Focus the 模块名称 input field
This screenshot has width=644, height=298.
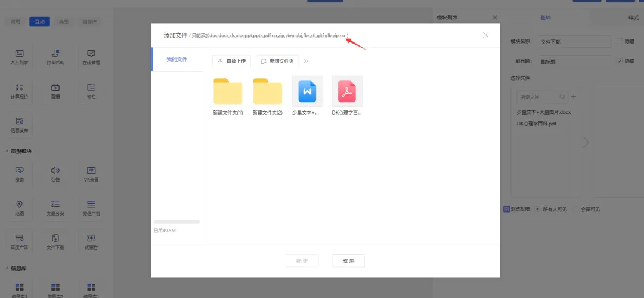[x=575, y=42]
